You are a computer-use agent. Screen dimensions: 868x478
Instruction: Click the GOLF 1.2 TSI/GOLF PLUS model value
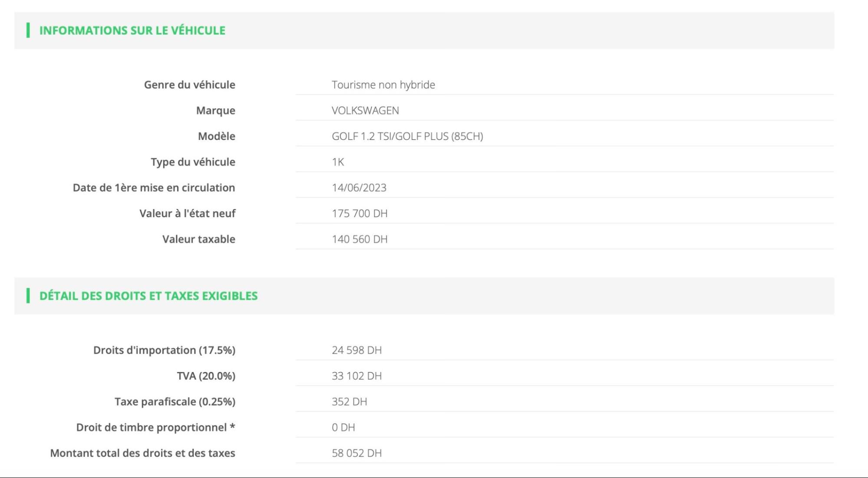point(407,136)
